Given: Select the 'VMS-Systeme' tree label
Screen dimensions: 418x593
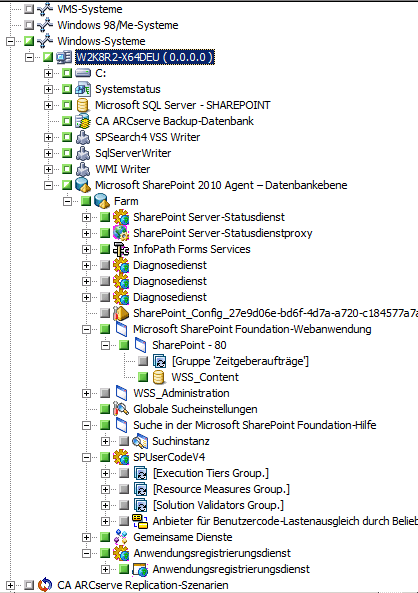Looking at the screenshot, I should (90, 9).
